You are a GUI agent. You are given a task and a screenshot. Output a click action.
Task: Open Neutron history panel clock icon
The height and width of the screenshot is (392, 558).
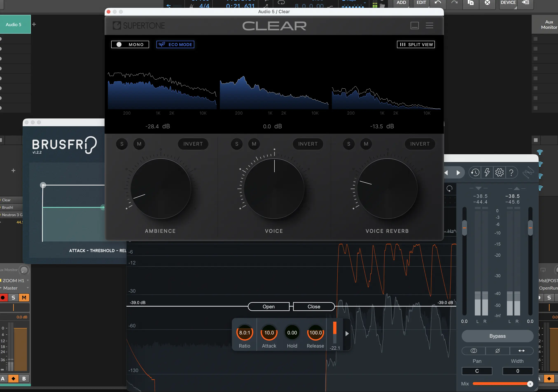475,173
